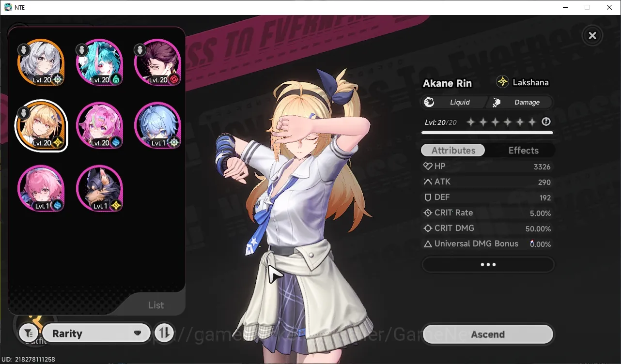
Task: Click the heart icon beside HP
Action: point(428,167)
